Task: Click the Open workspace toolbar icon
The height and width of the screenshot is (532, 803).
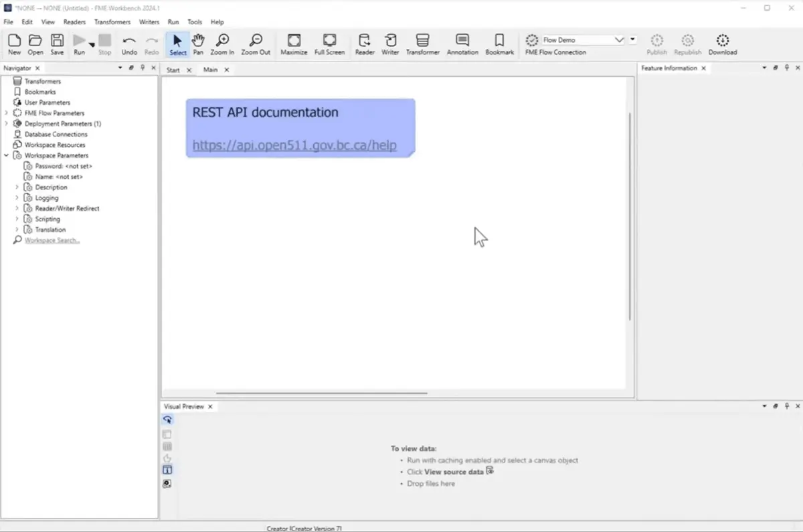Action: (35, 44)
